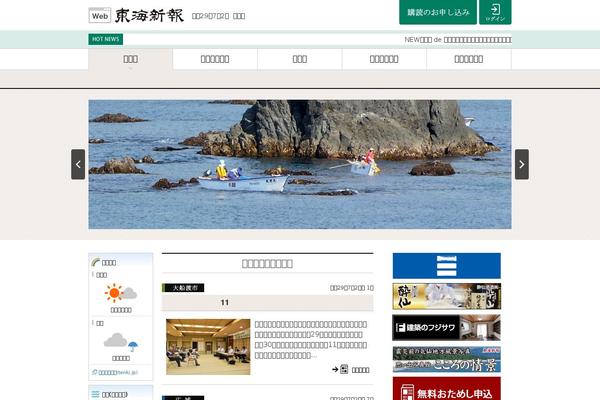Click the list icon in lower-left widget header
The width and height of the screenshot is (600, 400).
[95, 394]
